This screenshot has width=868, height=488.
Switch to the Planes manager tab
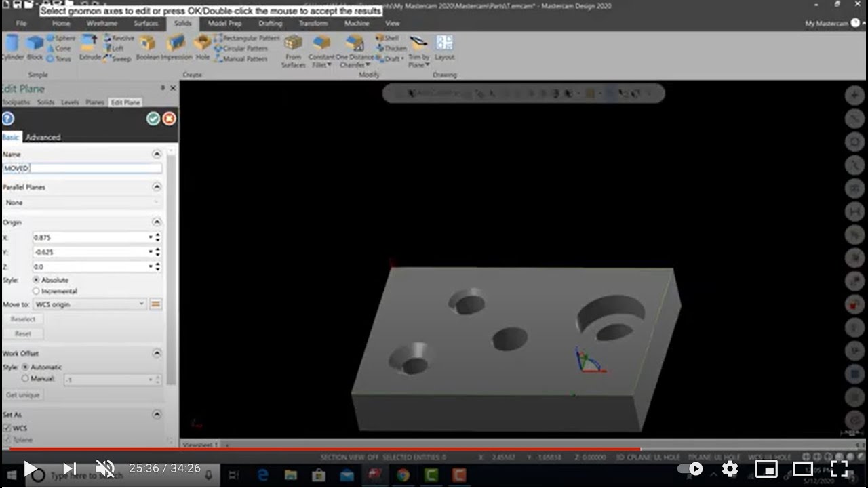click(x=95, y=102)
